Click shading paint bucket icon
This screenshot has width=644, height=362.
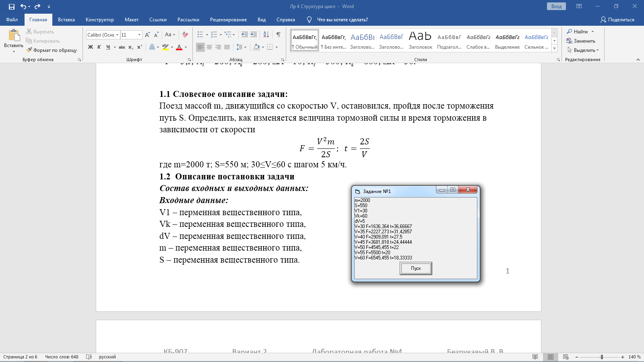(x=256, y=47)
